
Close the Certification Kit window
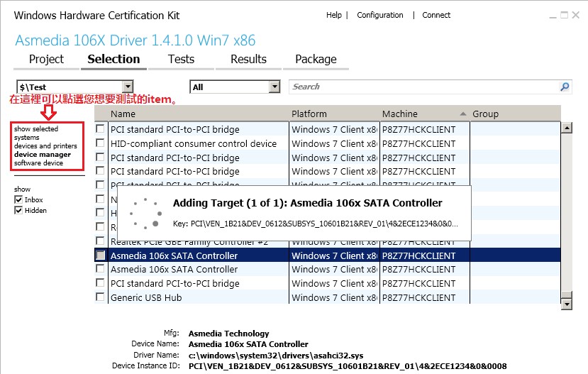pyautogui.click(x=576, y=15)
